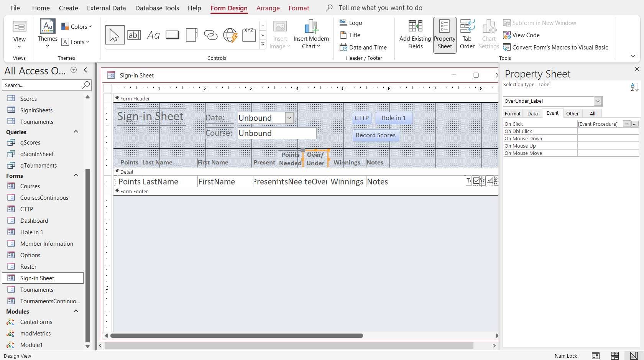This screenshot has height=360, width=644.
Task: Choose the Label (Aa) control
Action: [153, 35]
